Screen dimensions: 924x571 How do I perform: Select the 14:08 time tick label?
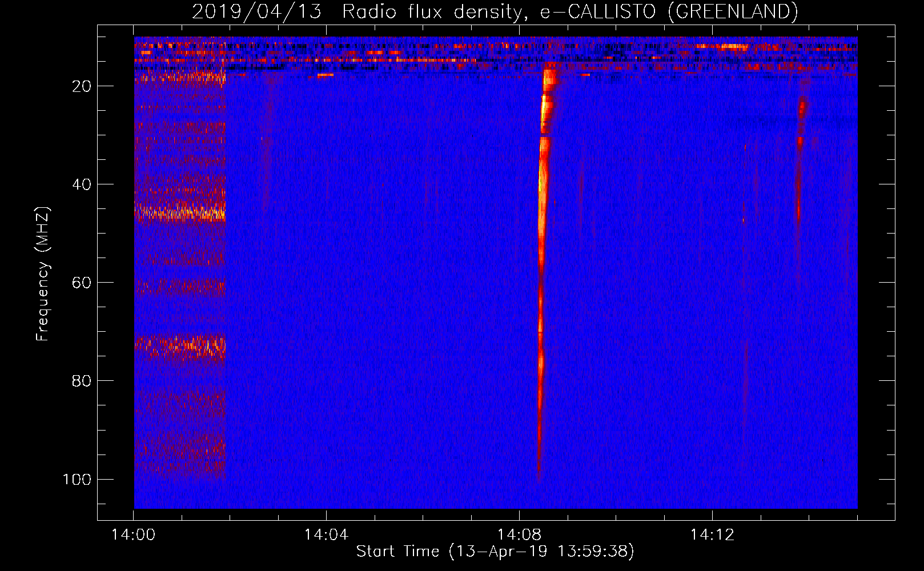519,534
